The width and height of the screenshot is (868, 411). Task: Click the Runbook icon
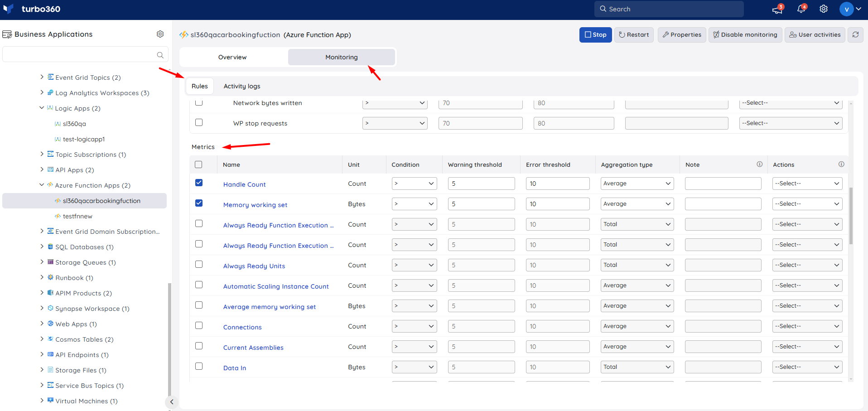[x=51, y=277]
